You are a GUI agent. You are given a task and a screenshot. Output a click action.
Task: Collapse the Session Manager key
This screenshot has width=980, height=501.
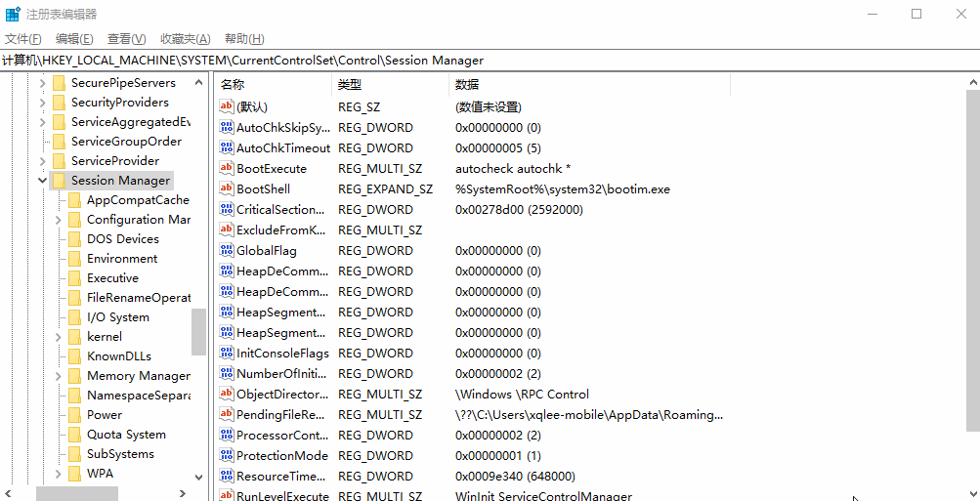tap(42, 181)
